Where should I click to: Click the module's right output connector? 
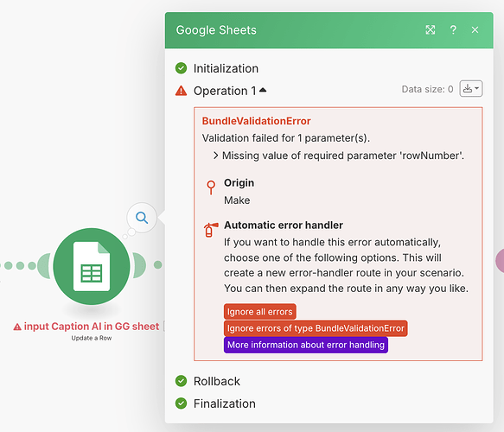(x=139, y=265)
